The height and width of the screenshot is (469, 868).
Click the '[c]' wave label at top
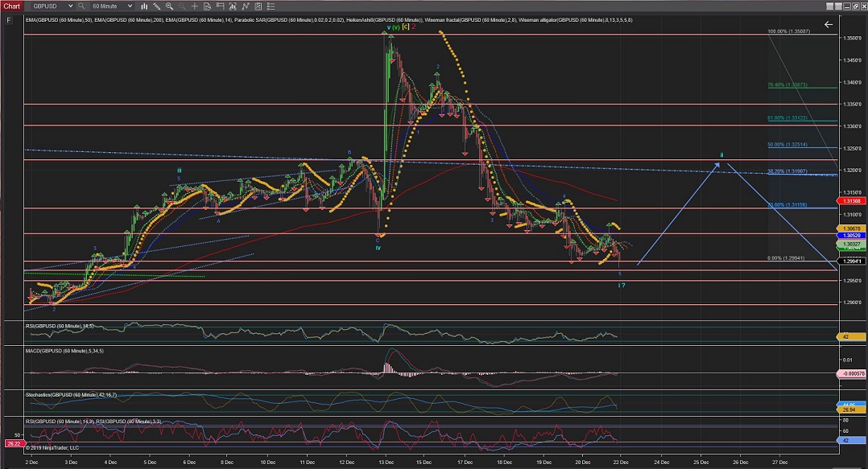(x=406, y=27)
